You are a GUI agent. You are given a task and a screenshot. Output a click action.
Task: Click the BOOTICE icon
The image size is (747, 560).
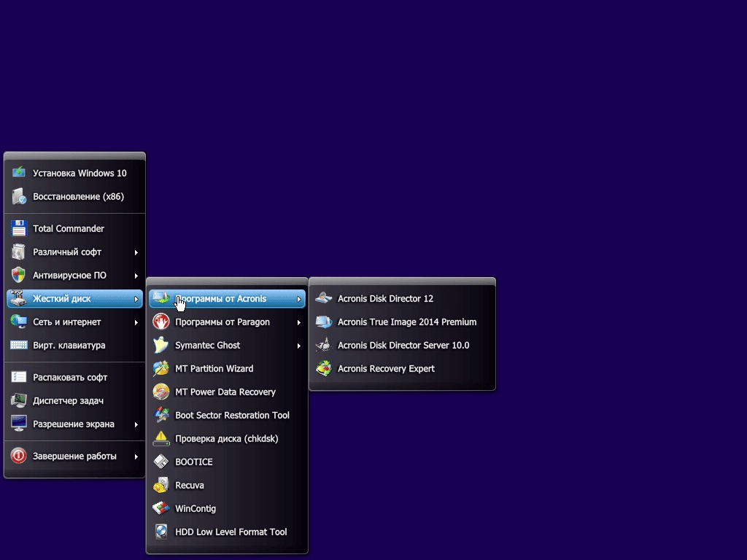pos(161,462)
